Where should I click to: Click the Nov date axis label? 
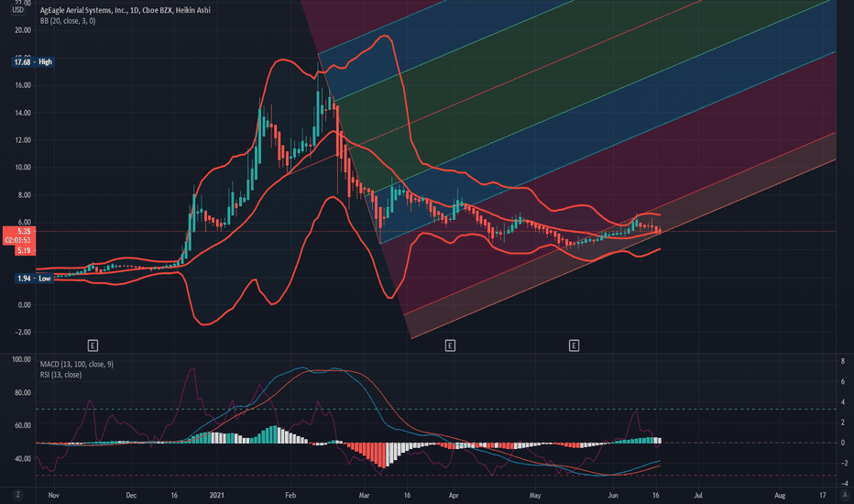pos(53,495)
